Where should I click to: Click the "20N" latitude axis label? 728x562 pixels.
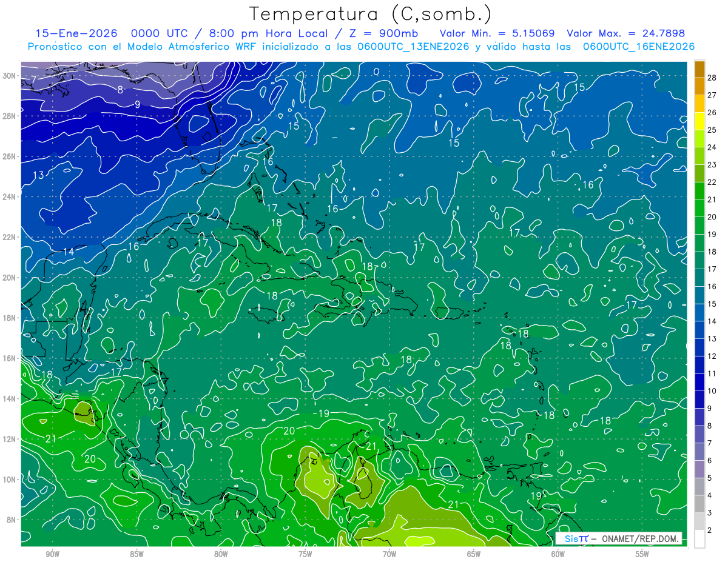[10, 278]
